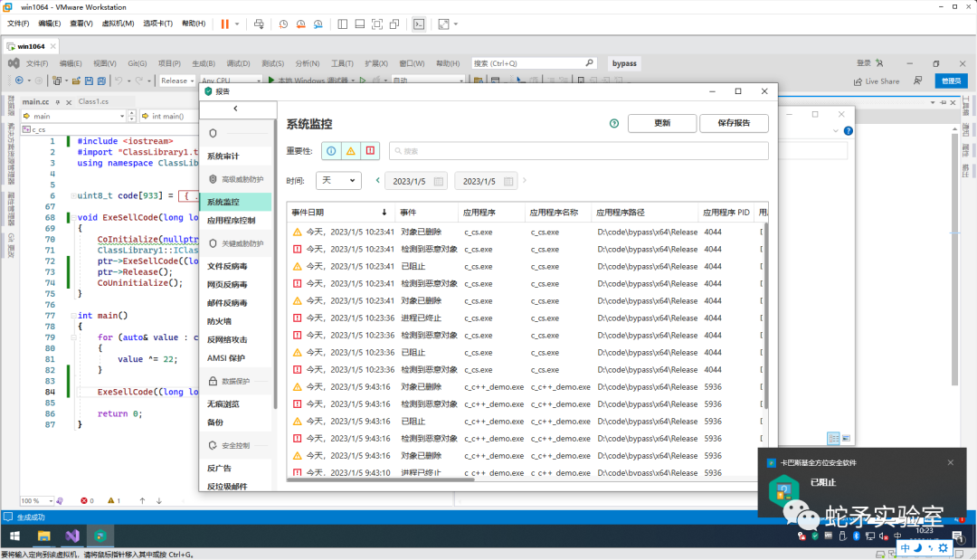The width and height of the screenshot is (977, 560).
Task: Toggle the red critical severity filter
Action: 370,150
